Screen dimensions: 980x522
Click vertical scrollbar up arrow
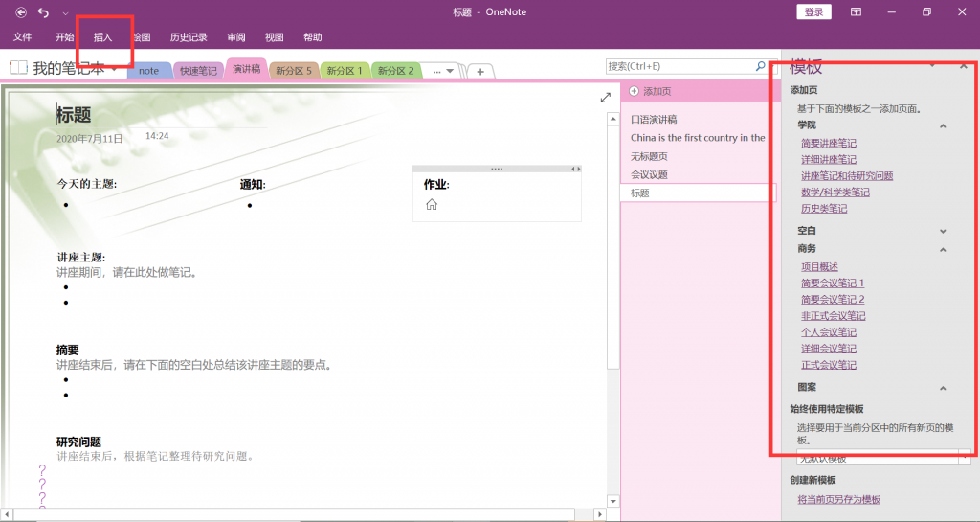(x=613, y=119)
